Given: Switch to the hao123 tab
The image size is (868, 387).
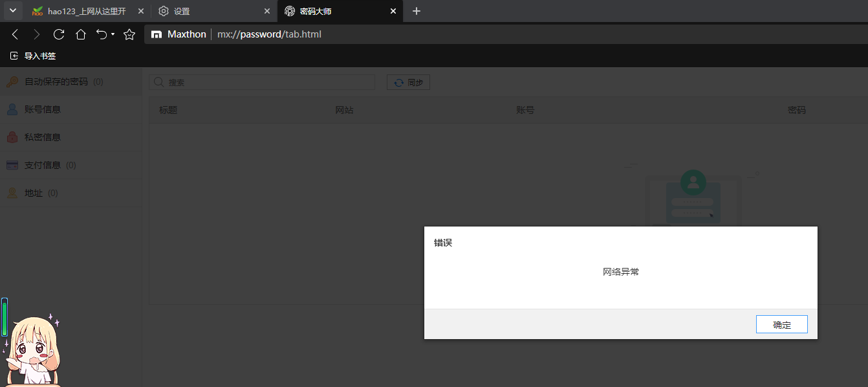Looking at the screenshot, I should point(86,11).
